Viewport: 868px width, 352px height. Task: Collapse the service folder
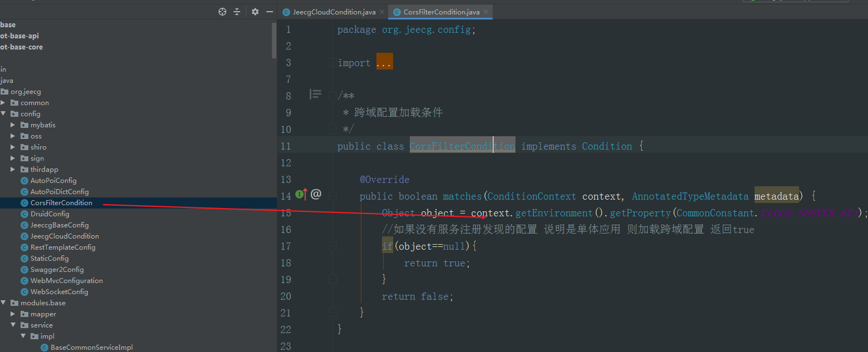pos(13,325)
